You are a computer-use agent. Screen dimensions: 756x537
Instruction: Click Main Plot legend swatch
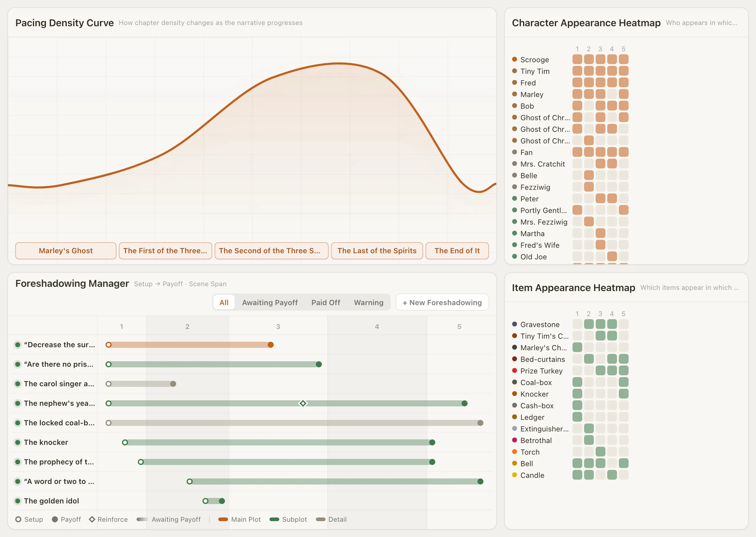pyautogui.click(x=223, y=520)
